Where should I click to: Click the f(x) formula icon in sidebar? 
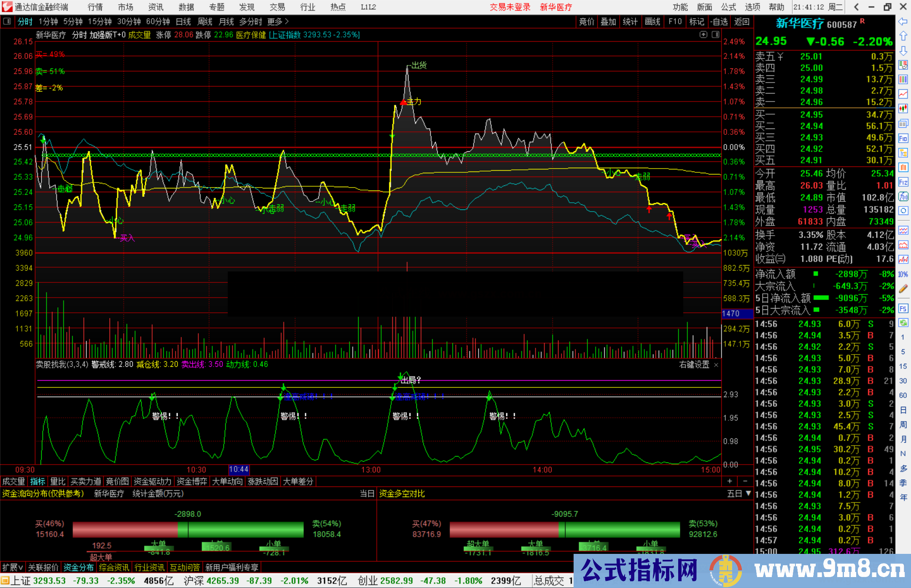coord(903,197)
